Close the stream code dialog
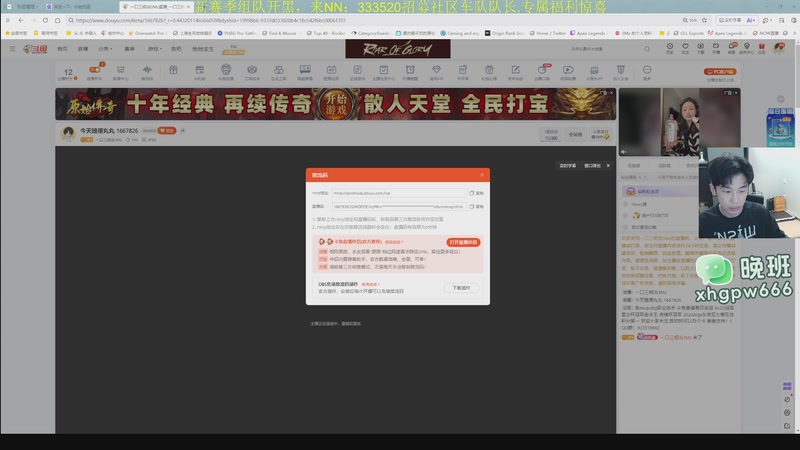The height and width of the screenshot is (450, 800). point(482,175)
